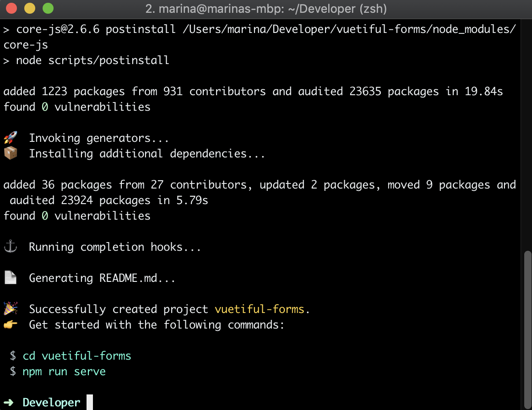Click second 'found 0 vulnerabilities' line
This screenshot has height=410, width=532.
(77, 216)
